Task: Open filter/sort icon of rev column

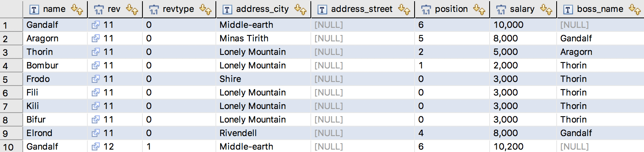Action: click(132, 9)
